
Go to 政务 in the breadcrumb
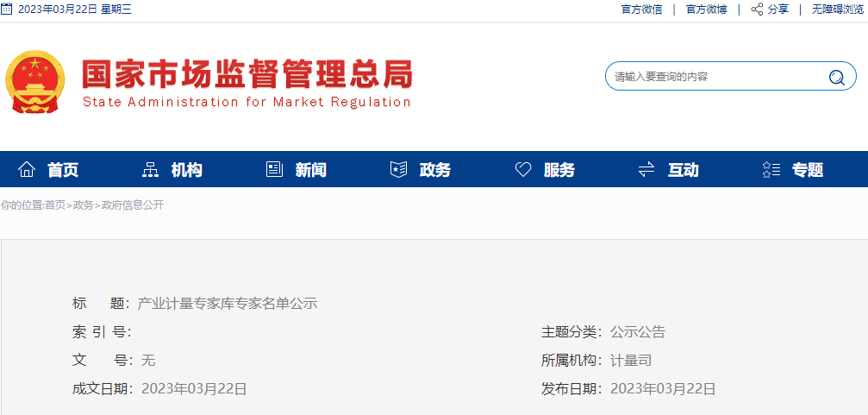point(83,205)
